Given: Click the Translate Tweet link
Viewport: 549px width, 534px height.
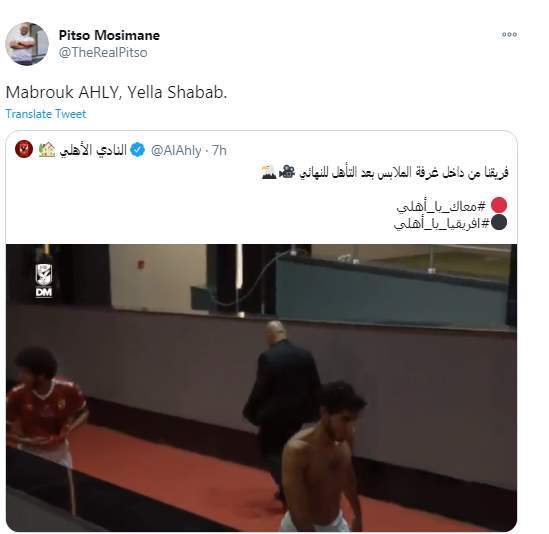Looking at the screenshot, I should pos(46,114).
